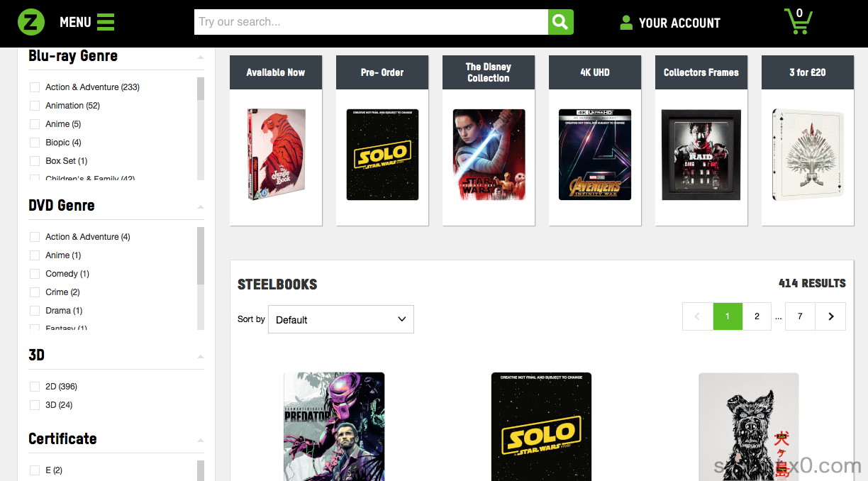Click the green Zavvi logo icon
Image resolution: width=868 pixels, height=481 pixels.
click(x=31, y=23)
